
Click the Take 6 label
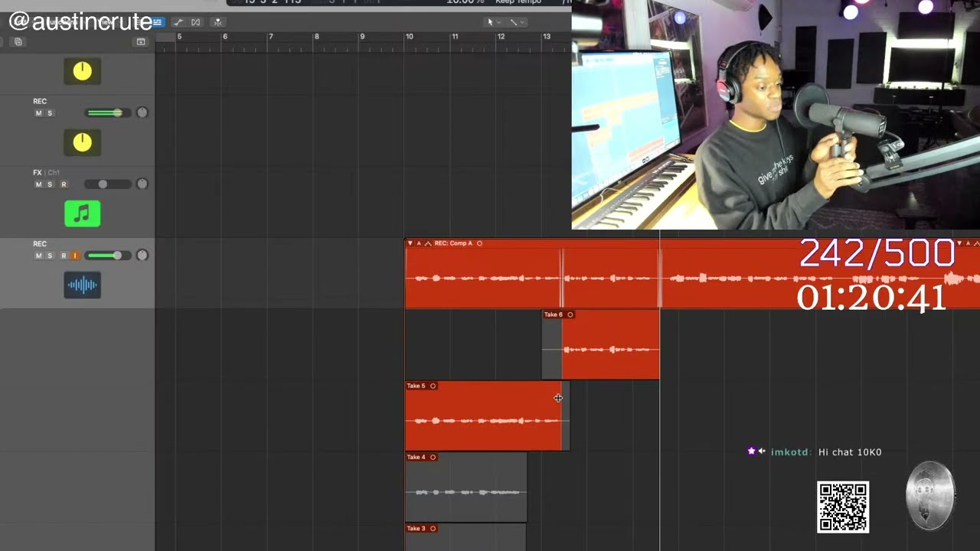(553, 315)
